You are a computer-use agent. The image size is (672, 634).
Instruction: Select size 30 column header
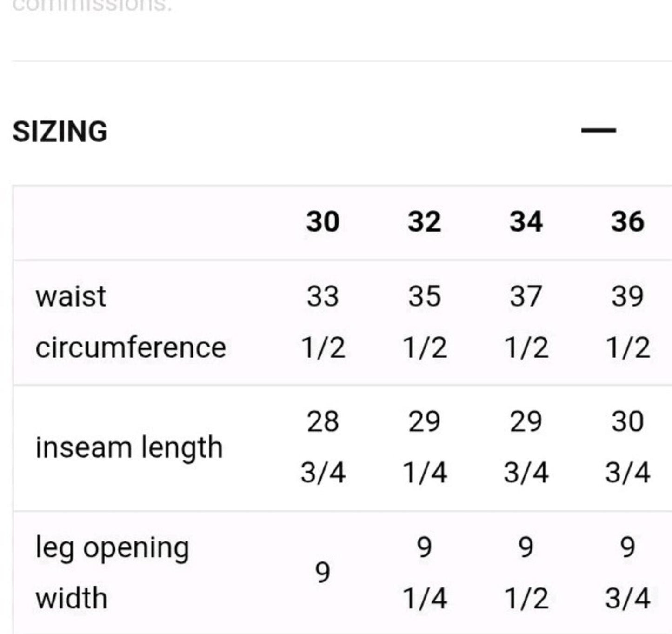(323, 221)
